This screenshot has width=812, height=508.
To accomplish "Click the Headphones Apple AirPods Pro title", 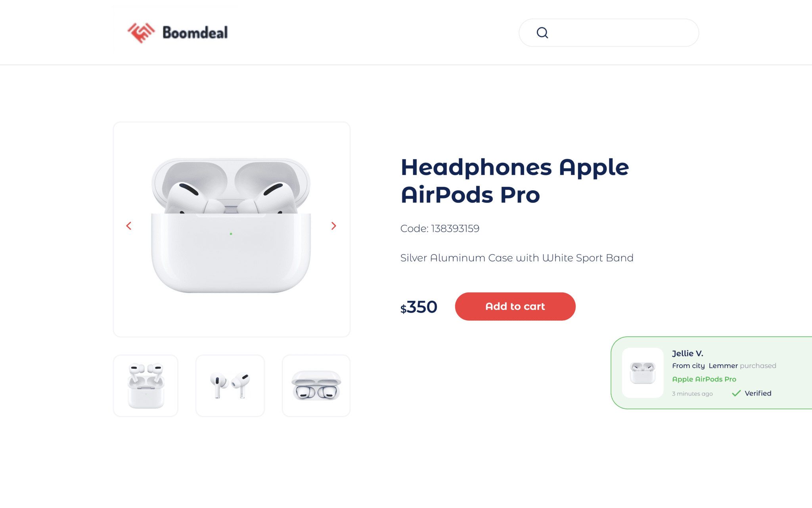I will [515, 181].
